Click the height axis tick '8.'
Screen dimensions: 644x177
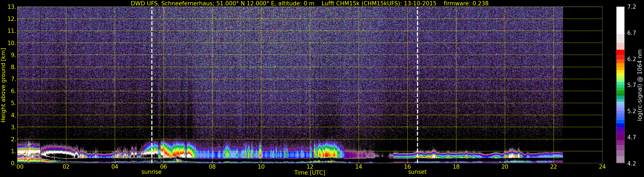click(x=13, y=67)
